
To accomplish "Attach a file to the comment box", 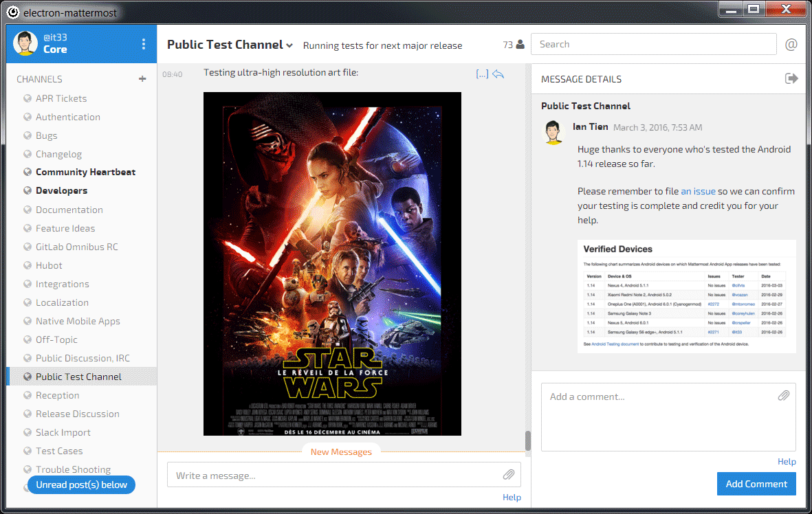I will tap(783, 396).
